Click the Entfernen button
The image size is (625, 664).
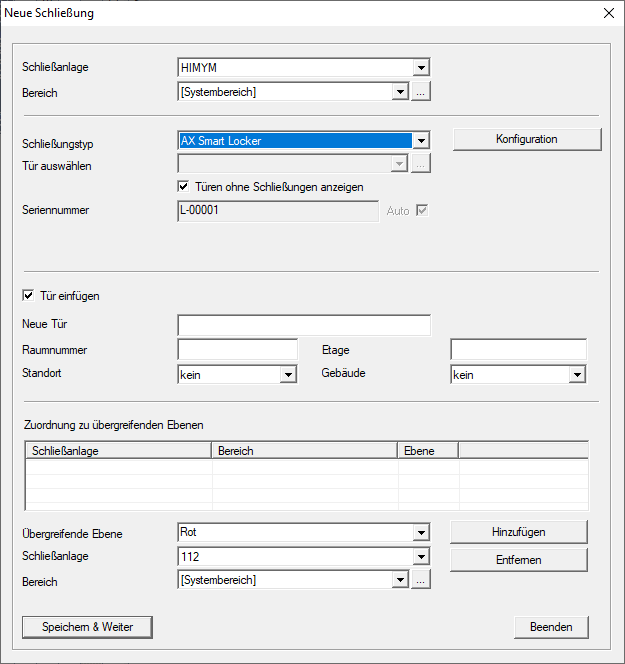[x=517, y=560]
